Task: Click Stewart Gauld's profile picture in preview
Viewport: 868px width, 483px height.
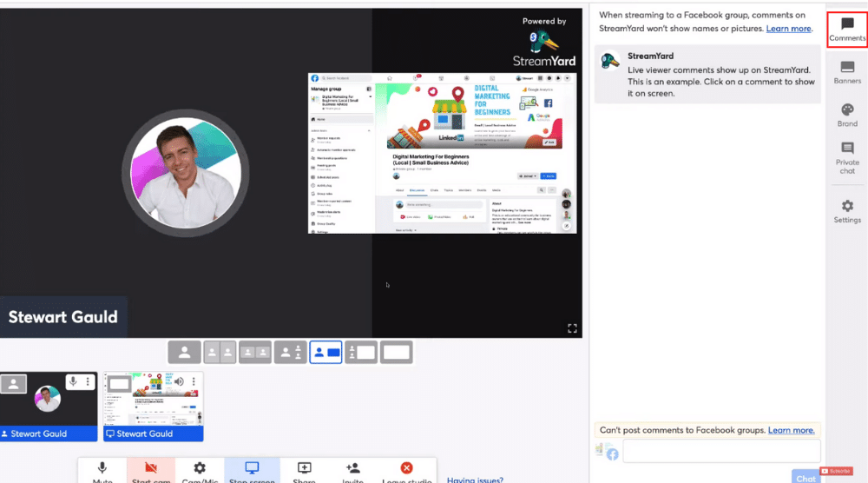Action: (186, 174)
